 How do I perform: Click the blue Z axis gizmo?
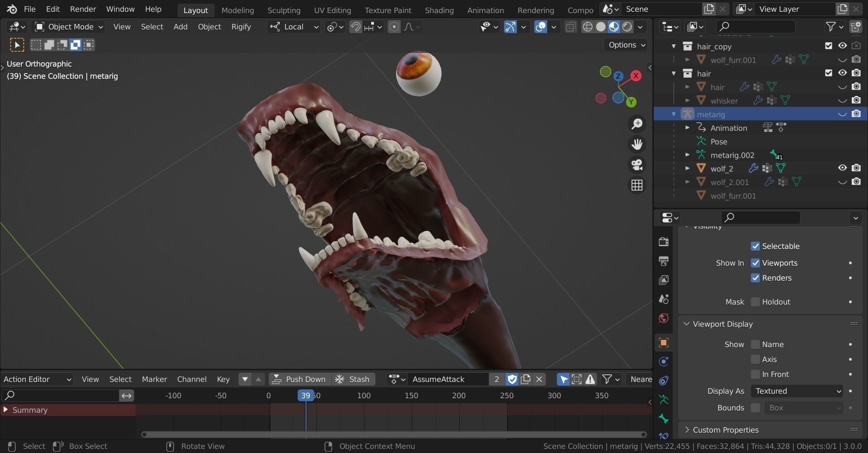pos(618,76)
